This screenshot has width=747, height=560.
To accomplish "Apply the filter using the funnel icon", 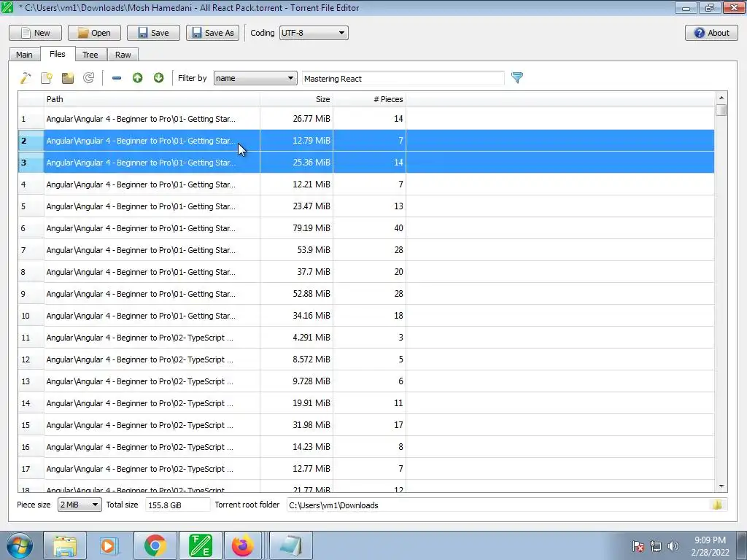I will 517,77.
